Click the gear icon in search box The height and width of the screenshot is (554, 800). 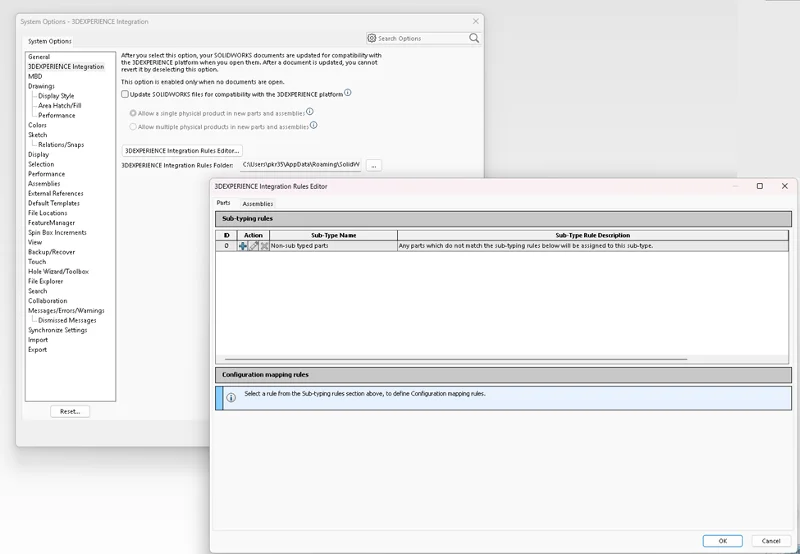pos(372,38)
